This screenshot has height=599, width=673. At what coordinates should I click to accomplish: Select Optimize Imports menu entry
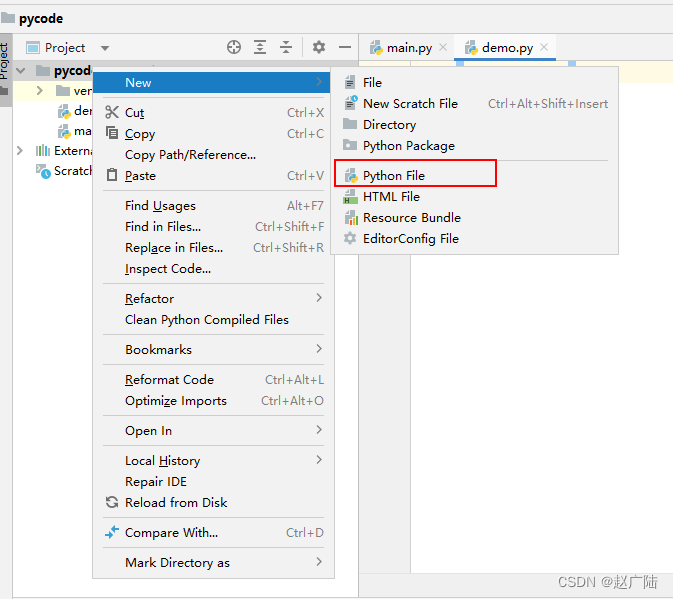pos(213,400)
